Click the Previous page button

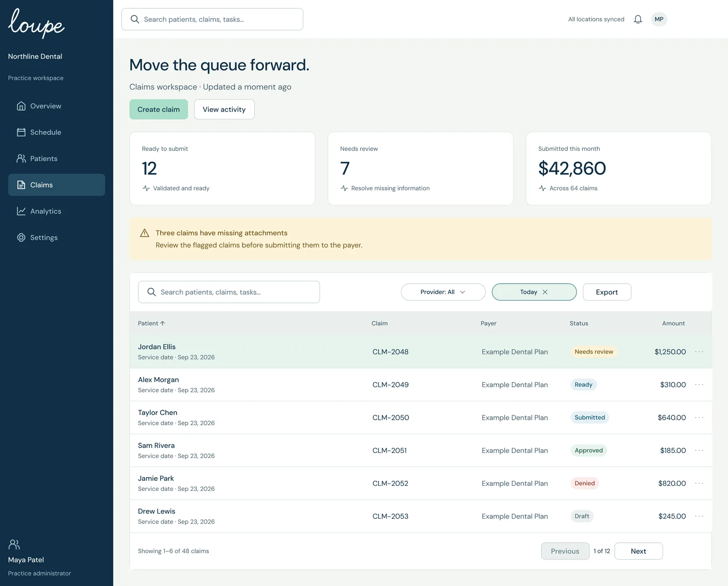pyautogui.click(x=565, y=551)
